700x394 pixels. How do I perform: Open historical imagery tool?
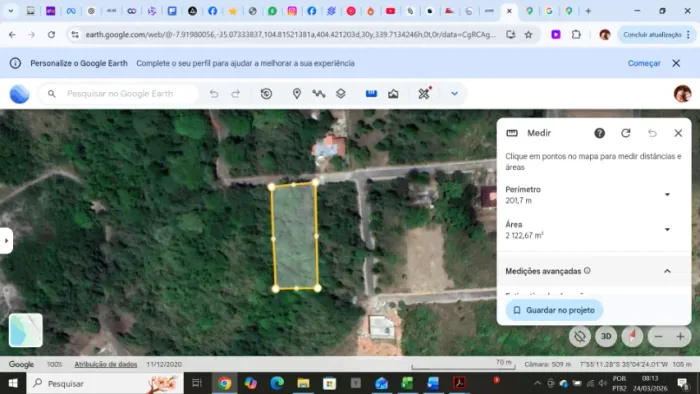tap(267, 94)
